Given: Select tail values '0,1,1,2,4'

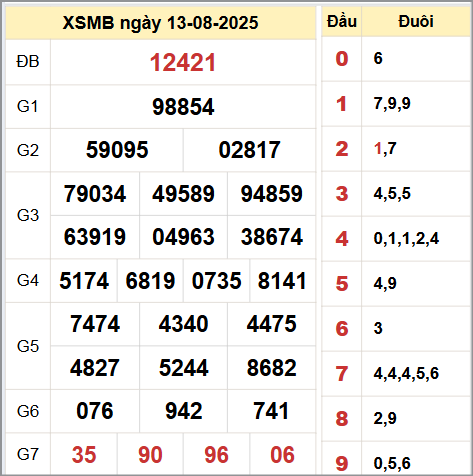Looking at the screenshot, I should tap(406, 239).
